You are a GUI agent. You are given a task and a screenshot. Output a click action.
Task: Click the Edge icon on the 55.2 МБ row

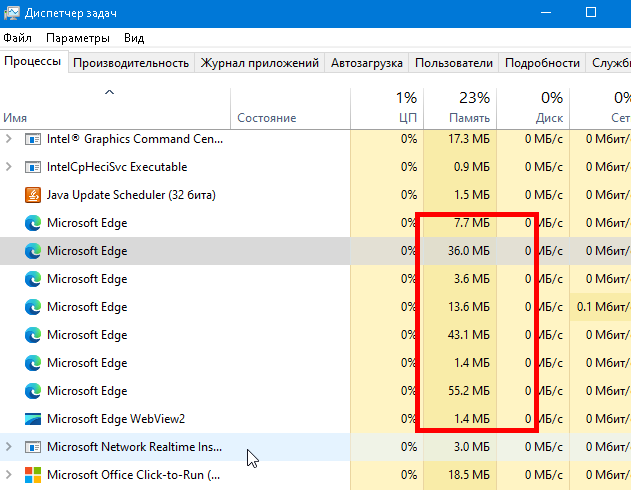click(32, 391)
